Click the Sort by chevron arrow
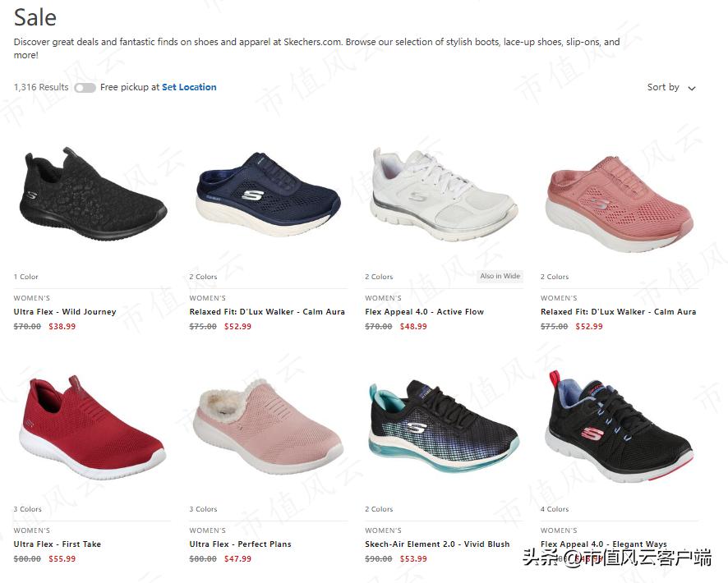 point(692,88)
